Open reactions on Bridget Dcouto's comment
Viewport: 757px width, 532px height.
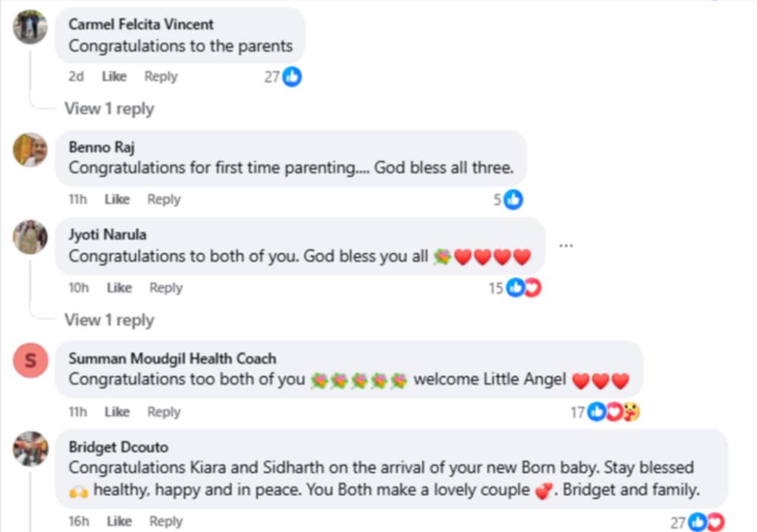(x=706, y=523)
